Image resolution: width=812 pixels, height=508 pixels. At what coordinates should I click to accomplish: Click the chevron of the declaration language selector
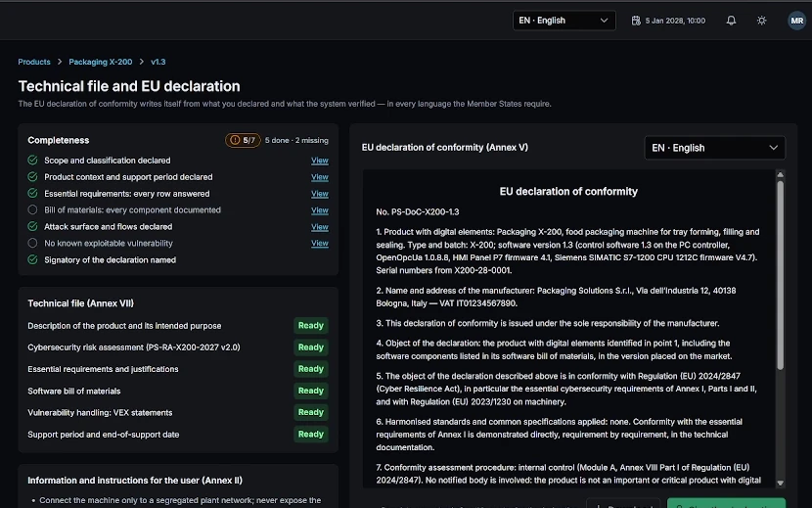click(773, 148)
